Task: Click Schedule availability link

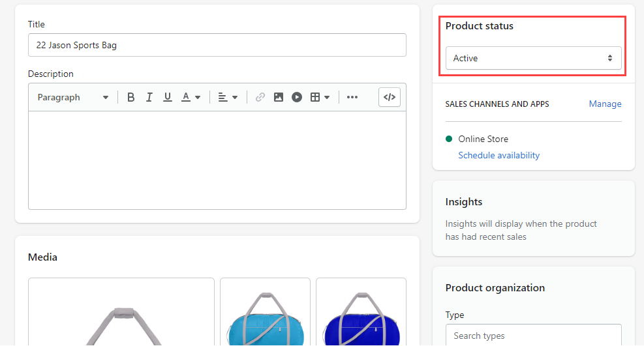Action: click(498, 155)
